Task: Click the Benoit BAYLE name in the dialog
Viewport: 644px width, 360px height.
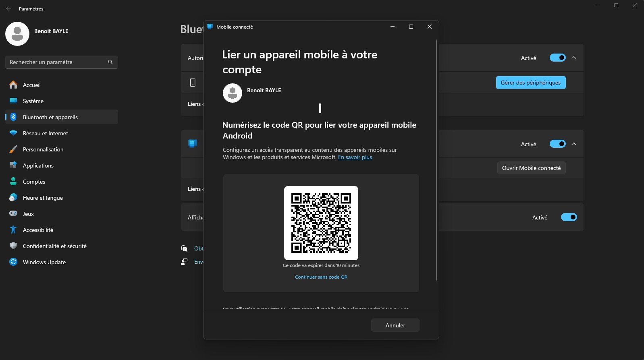Action: pyautogui.click(x=264, y=90)
